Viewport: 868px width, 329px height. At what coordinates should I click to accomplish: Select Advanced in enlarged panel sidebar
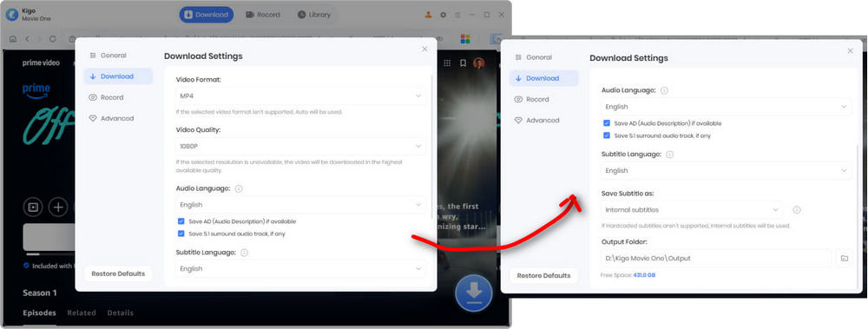pyautogui.click(x=543, y=120)
